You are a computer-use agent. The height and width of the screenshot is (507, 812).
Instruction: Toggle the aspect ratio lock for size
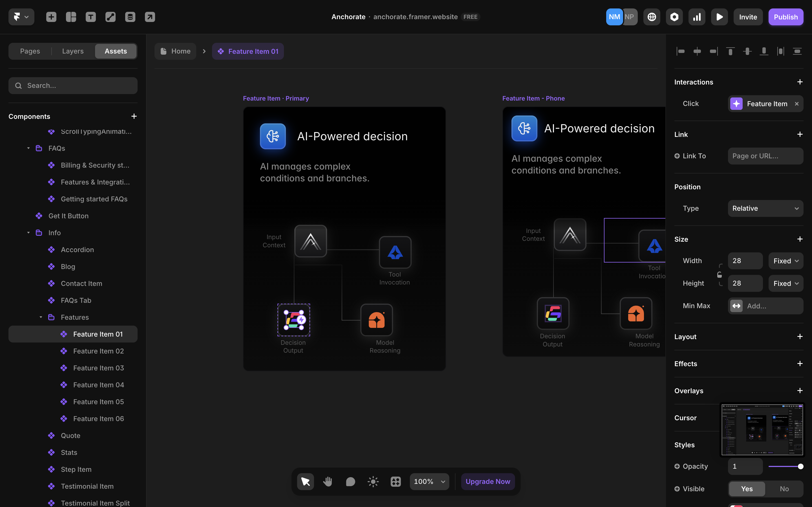720,275
